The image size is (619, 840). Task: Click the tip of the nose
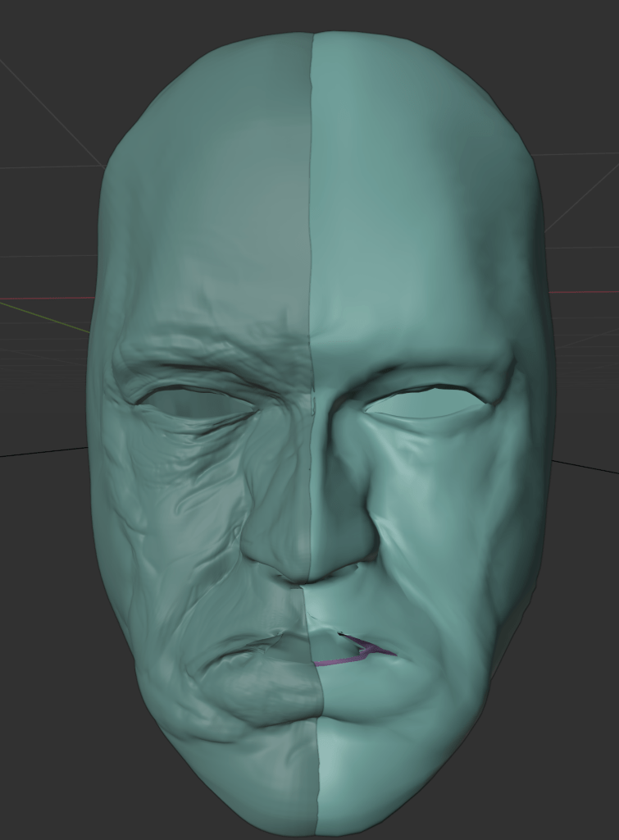coord(310,558)
